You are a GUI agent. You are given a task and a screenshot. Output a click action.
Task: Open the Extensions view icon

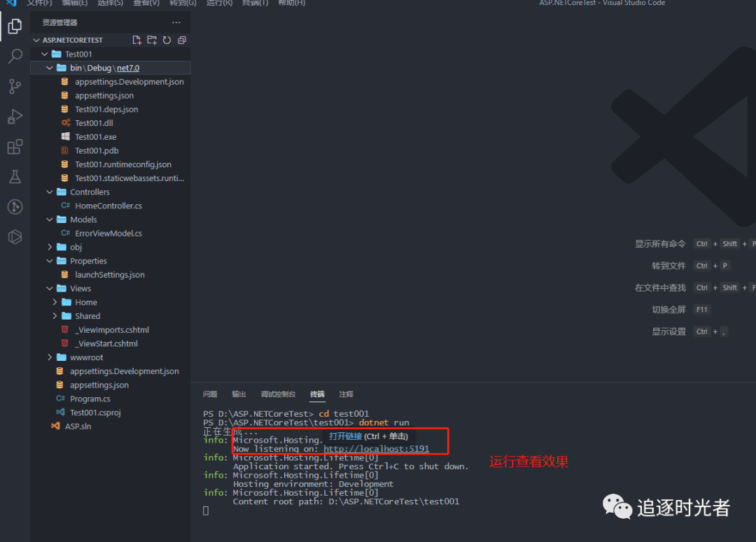pos(15,146)
